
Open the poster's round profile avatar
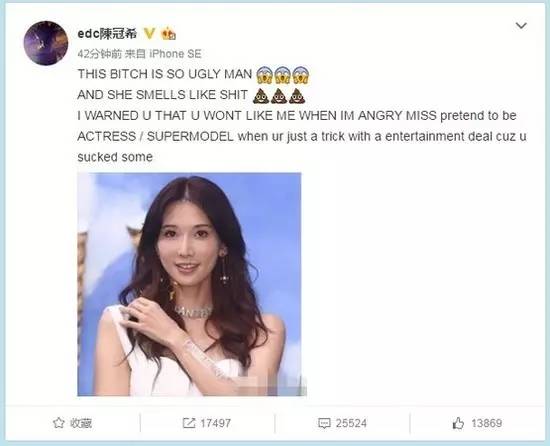46,43
